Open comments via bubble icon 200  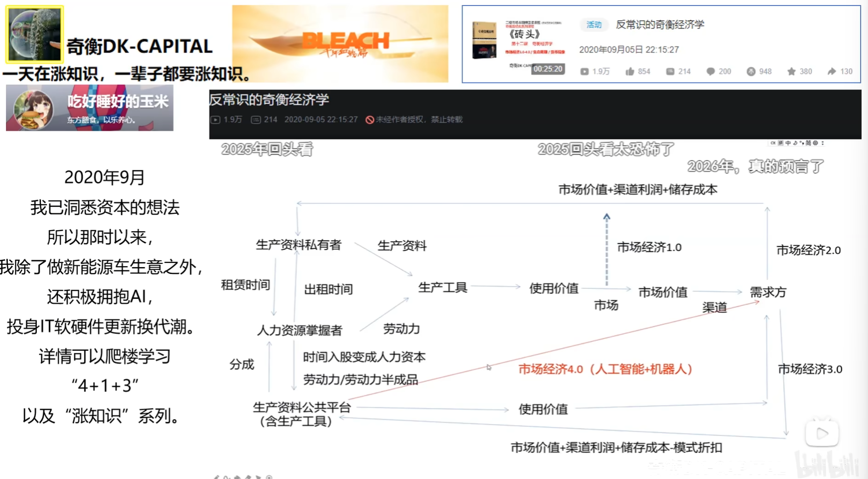pos(710,71)
